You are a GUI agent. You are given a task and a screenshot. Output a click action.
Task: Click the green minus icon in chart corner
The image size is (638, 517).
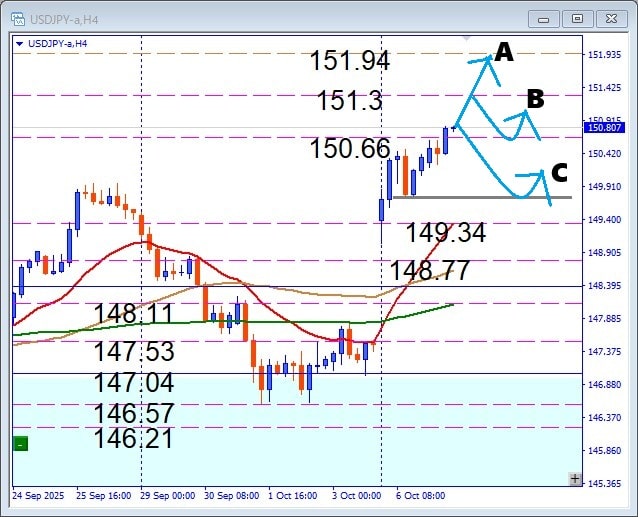(20, 444)
